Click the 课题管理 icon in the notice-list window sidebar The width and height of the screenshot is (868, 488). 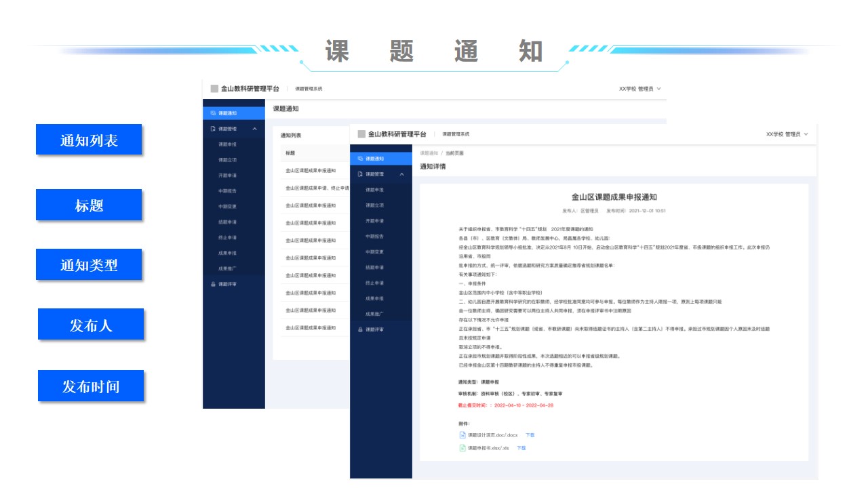tap(213, 129)
